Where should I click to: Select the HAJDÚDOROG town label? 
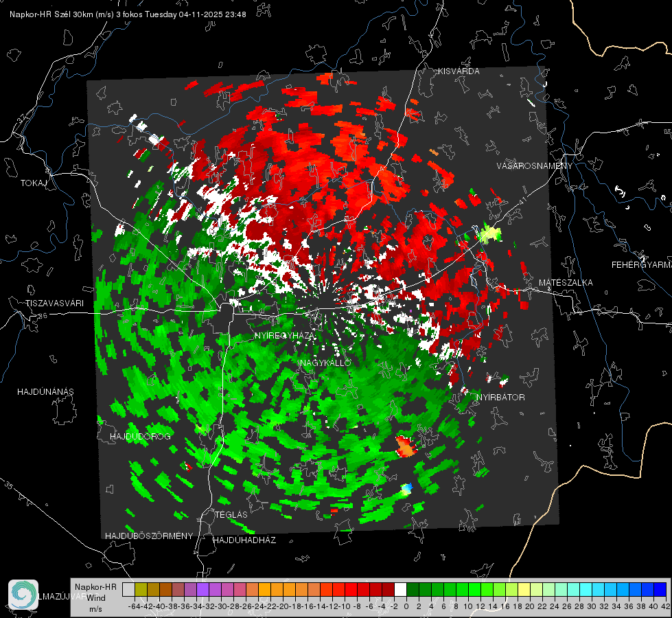(x=140, y=437)
